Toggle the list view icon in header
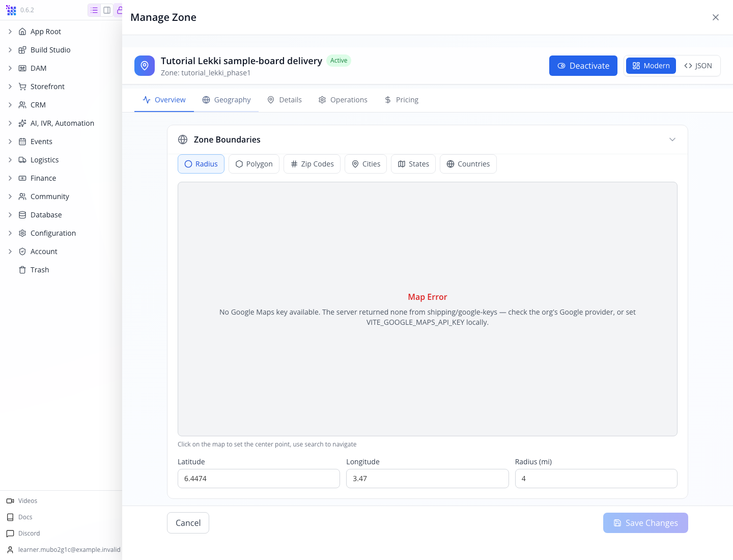The width and height of the screenshot is (733, 560). (x=94, y=10)
